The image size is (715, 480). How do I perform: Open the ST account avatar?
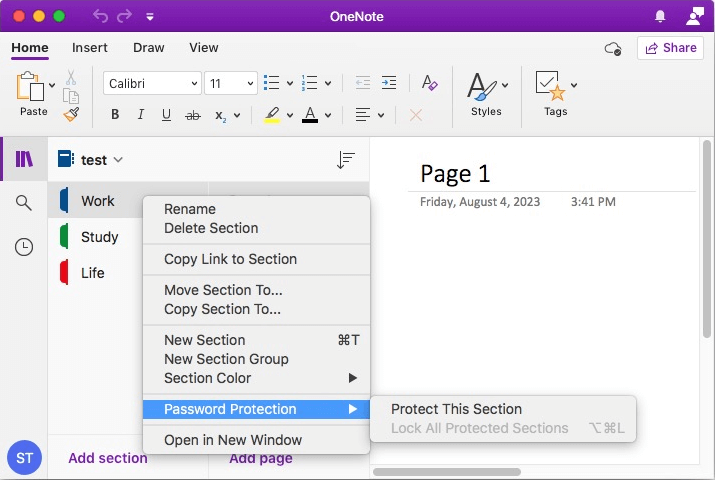(x=24, y=458)
